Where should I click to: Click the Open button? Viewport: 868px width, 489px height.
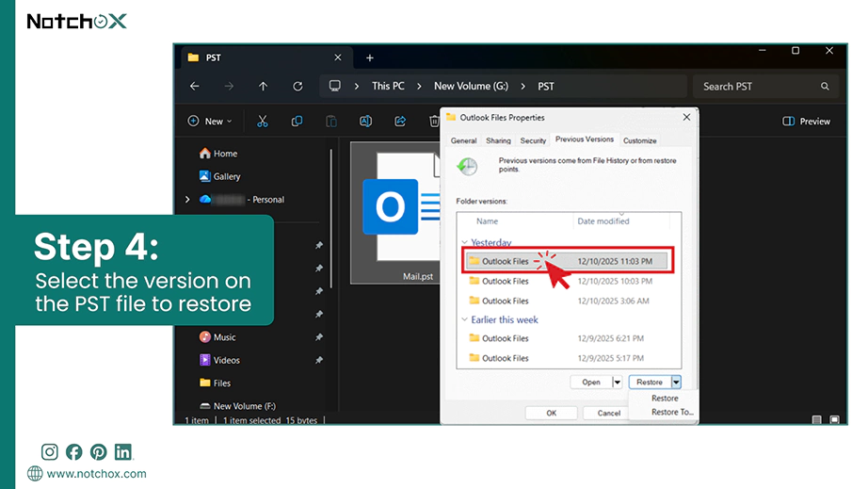pos(590,383)
